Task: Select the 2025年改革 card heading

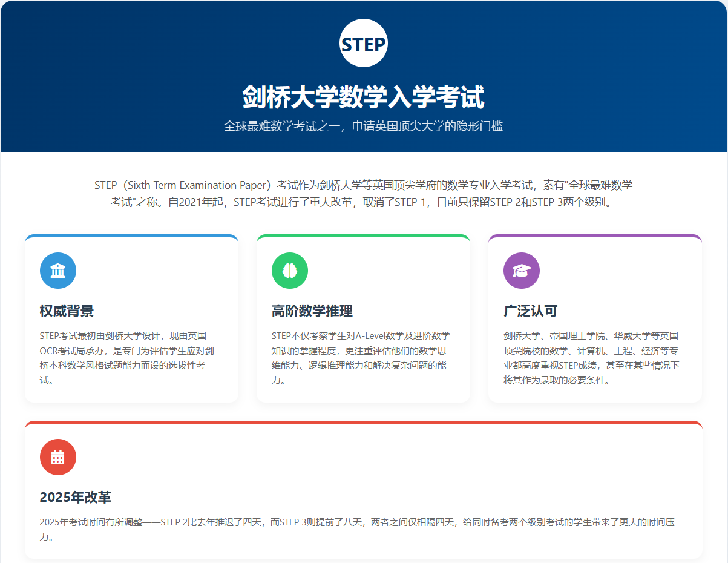Action: click(x=76, y=497)
